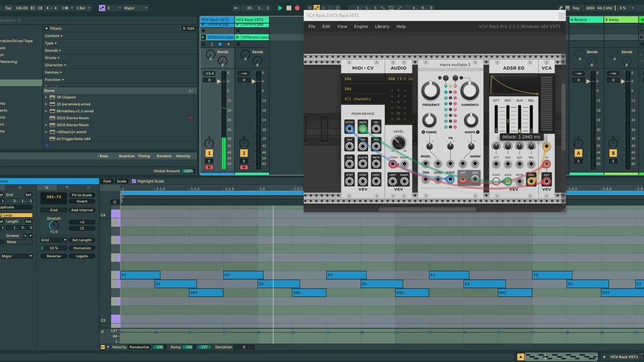
Task: Arm track 1 for recording
Action: (x=209, y=167)
